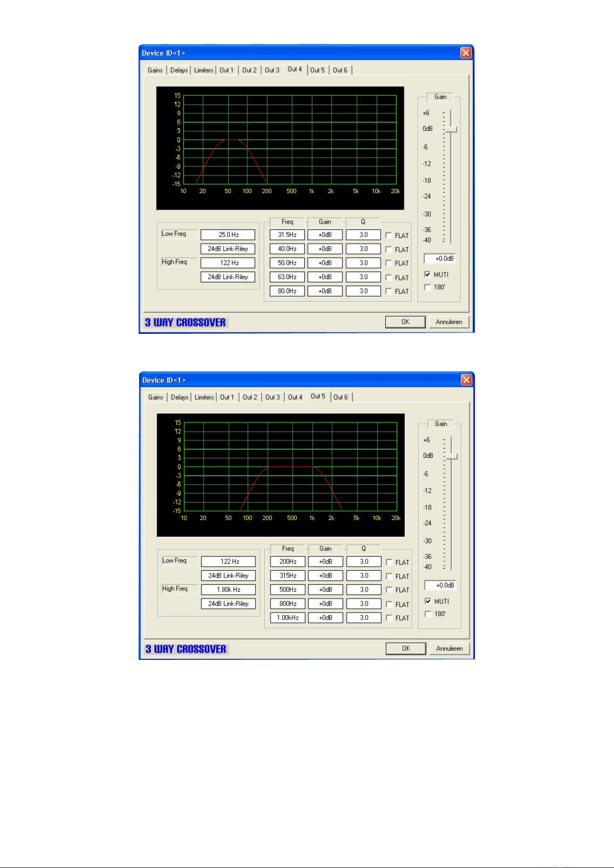This screenshot has height=868, width=614.
Task: Click Q field of 315Hz band
Action: click(x=364, y=575)
